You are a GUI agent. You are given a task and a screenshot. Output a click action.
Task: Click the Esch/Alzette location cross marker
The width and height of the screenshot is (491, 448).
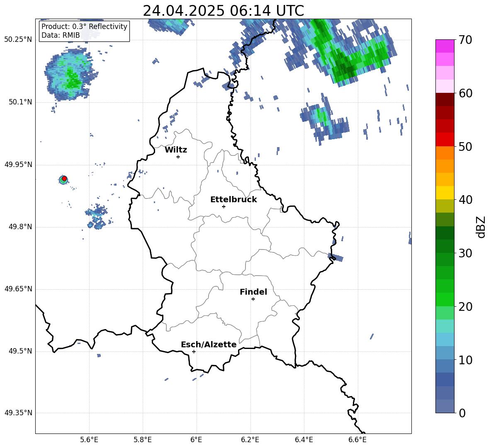(194, 351)
